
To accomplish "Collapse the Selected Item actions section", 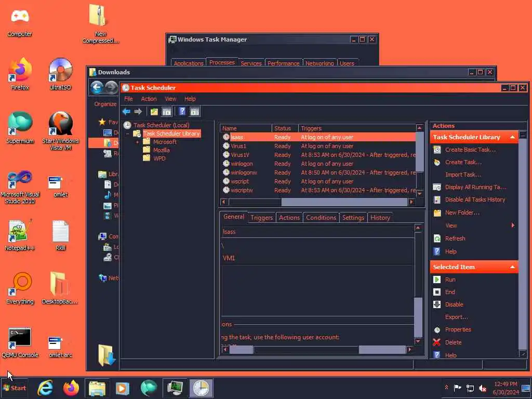I will point(512,267).
